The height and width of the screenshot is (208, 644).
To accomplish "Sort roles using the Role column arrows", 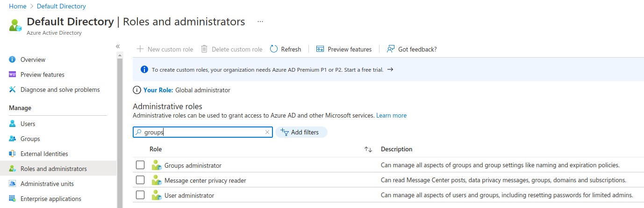I will coord(368,149).
